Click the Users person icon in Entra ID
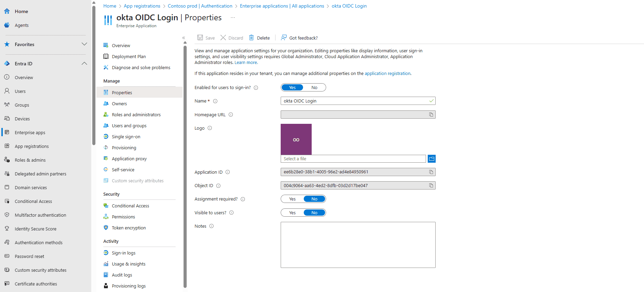Screen dimensions: 644x292 click(x=7, y=91)
